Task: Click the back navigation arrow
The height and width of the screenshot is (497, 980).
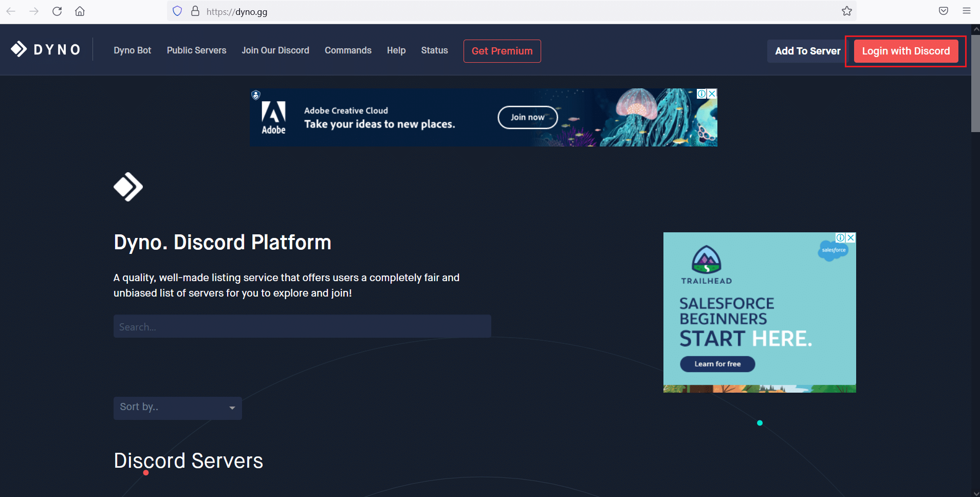Action: coord(11,11)
